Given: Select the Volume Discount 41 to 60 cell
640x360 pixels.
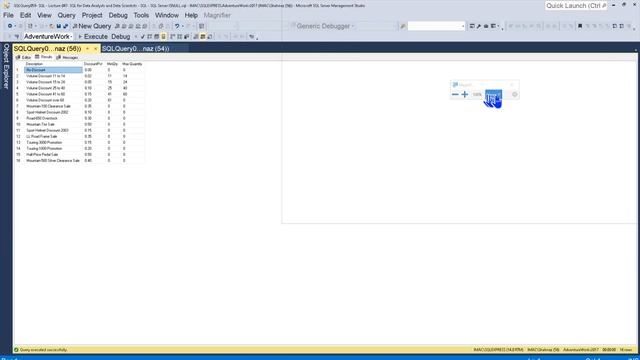Looking at the screenshot, I should pos(53,94).
